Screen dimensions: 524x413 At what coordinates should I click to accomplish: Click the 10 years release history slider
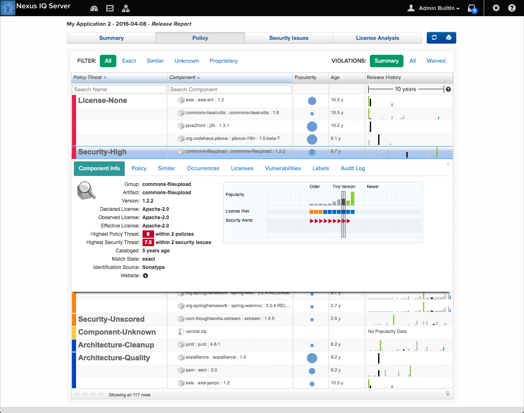(406, 89)
